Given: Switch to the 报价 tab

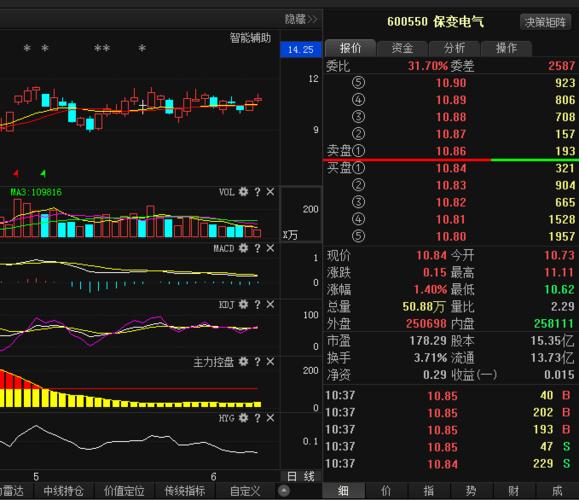Looking at the screenshot, I should pyautogui.click(x=350, y=48).
